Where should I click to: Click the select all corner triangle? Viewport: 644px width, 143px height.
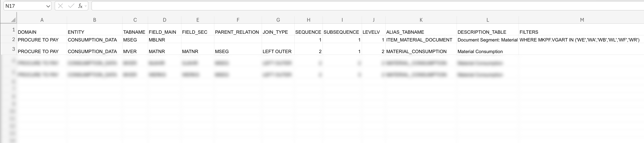[13, 20]
